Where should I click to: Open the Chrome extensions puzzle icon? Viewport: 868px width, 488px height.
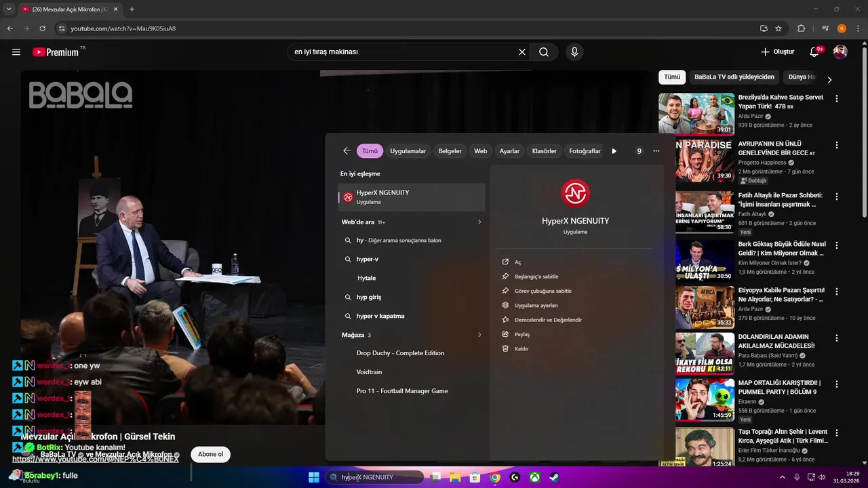(x=802, y=28)
